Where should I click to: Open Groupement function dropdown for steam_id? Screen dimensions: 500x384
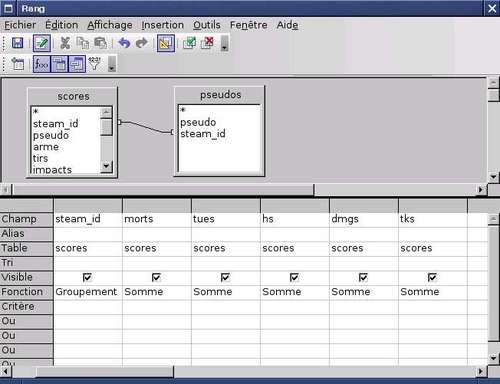tap(88, 292)
